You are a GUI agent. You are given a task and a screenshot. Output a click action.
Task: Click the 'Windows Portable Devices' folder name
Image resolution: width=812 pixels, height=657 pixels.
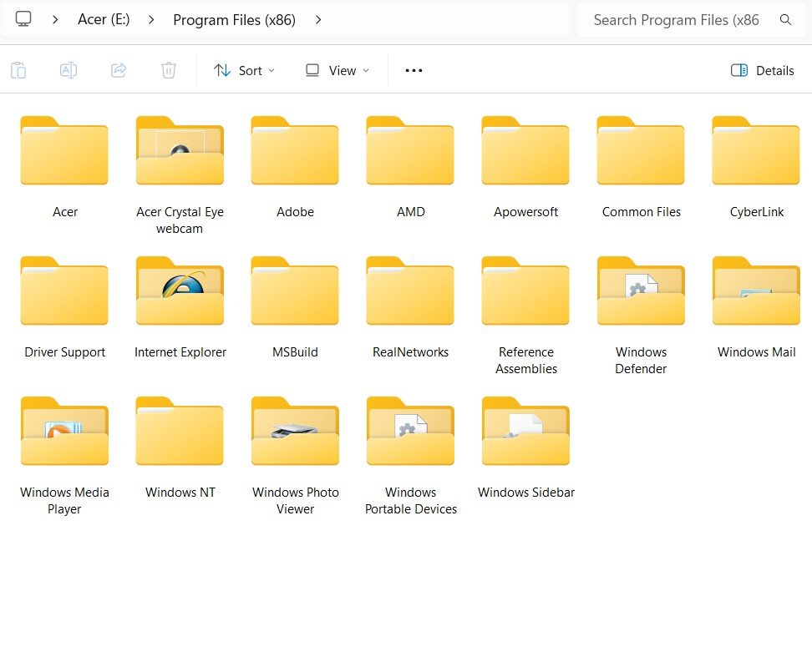(x=411, y=501)
